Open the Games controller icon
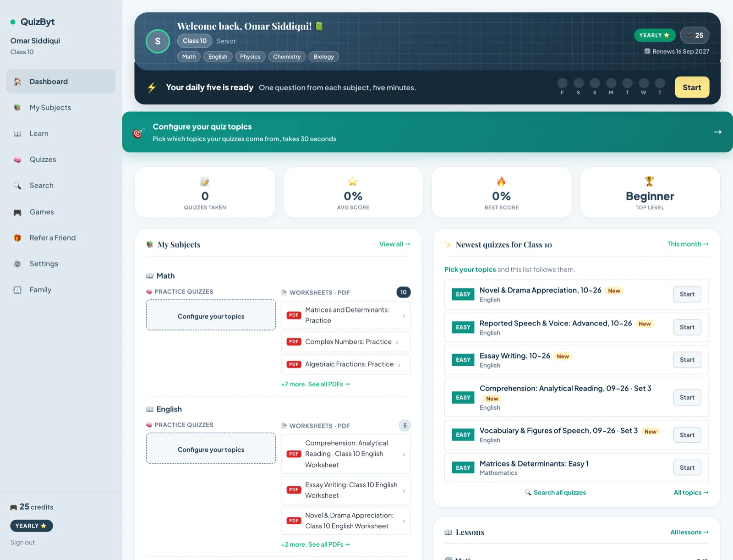733x560 pixels. click(17, 212)
